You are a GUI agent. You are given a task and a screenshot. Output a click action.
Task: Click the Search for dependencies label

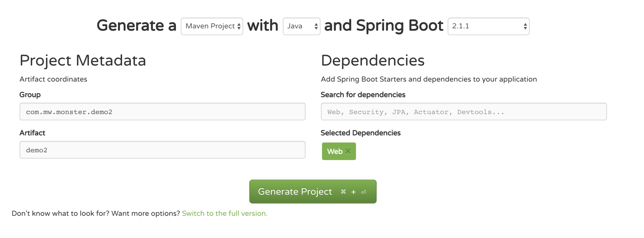pyautogui.click(x=363, y=95)
